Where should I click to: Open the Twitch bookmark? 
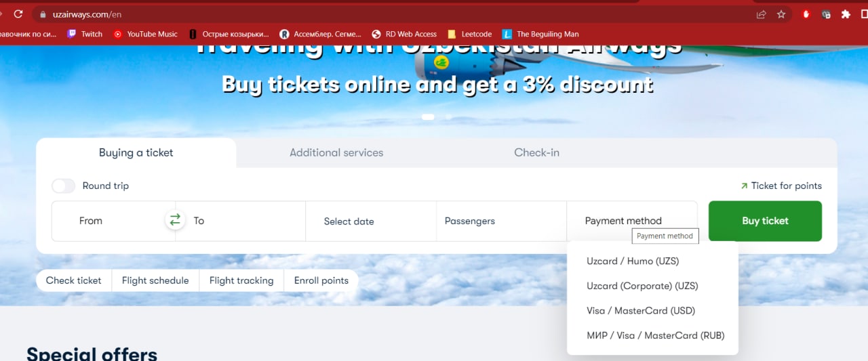point(85,34)
